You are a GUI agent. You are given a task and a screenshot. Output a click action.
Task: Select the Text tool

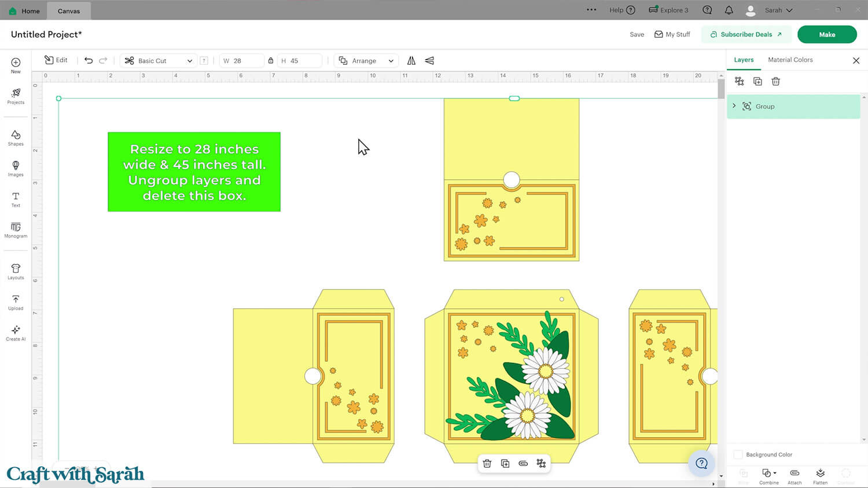point(16,199)
